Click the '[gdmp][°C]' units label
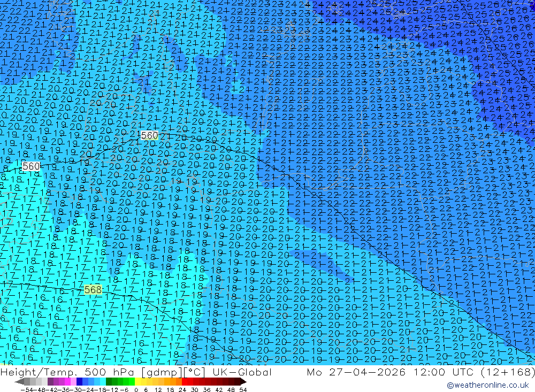 pos(174,372)
